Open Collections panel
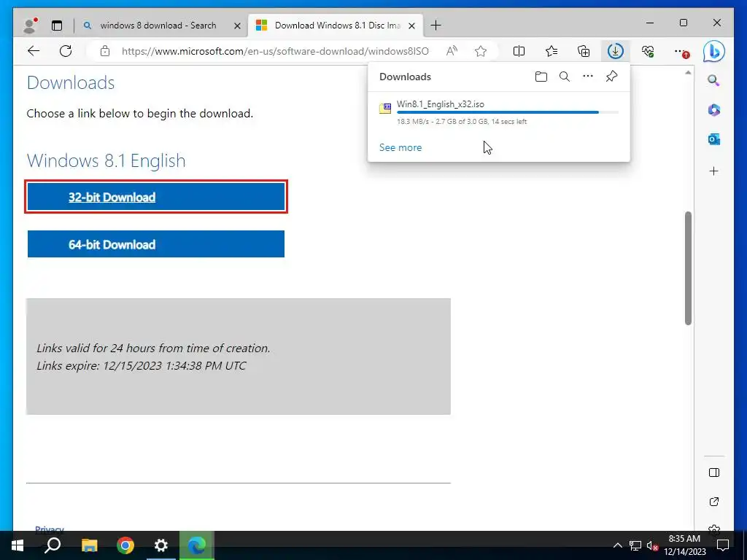The image size is (747, 560). click(583, 51)
